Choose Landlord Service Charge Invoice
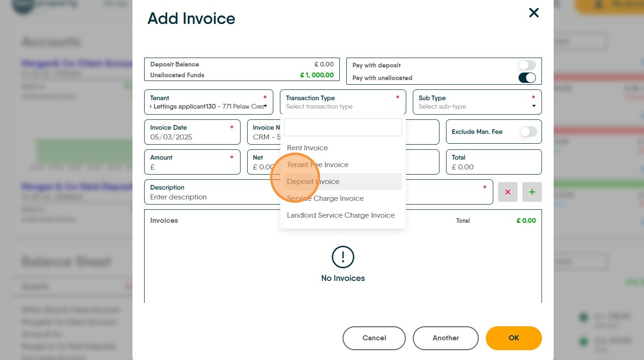644x360 pixels. (x=341, y=215)
